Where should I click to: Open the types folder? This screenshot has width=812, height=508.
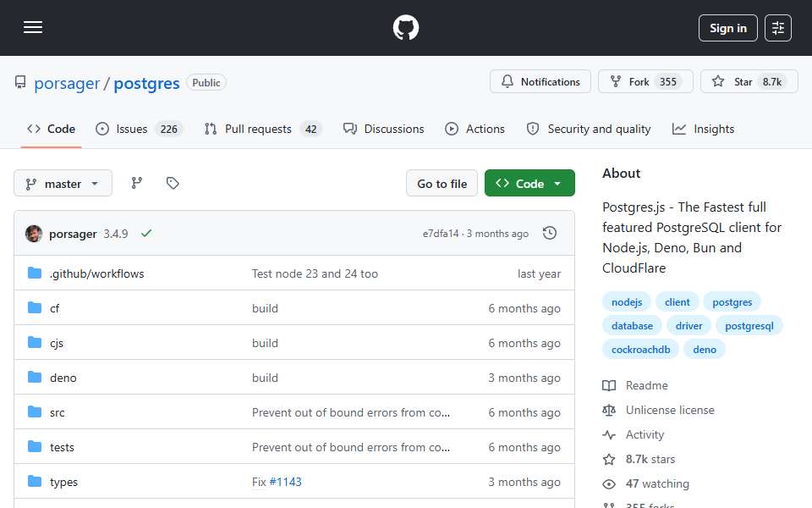coord(63,482)
